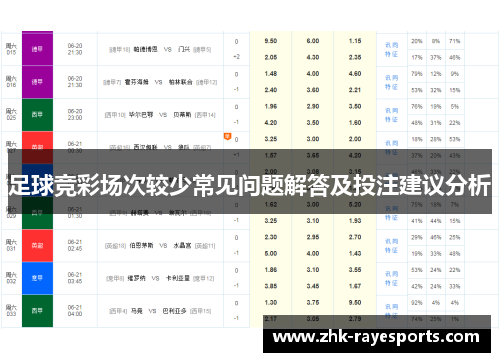The width and height of the screenshot is (500, 362).
Task: Open the 柏林联合 team link
Action: 180,82
